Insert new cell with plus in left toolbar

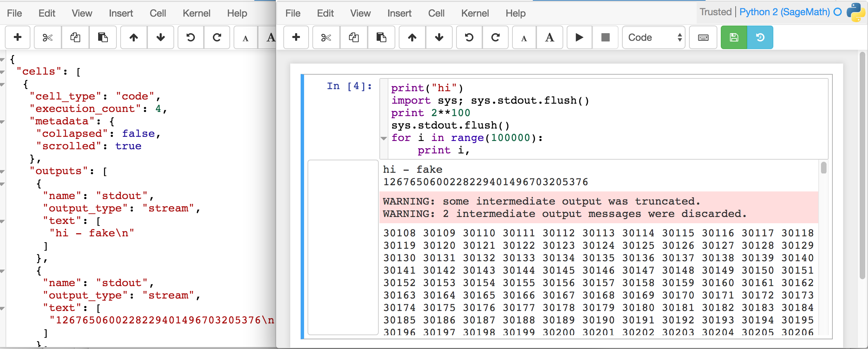pyautogui.click(x=18, y=37)
